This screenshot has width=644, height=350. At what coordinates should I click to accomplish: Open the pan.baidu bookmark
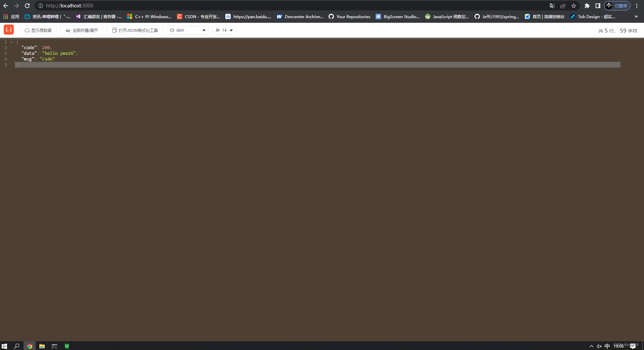[248, 16]
